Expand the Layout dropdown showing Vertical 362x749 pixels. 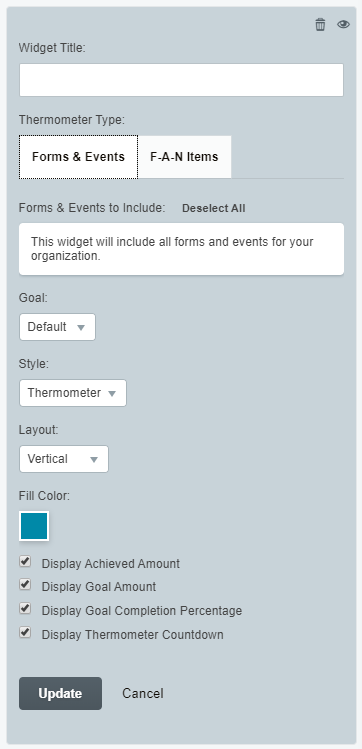pyautogui.click(x=64, y=459)
